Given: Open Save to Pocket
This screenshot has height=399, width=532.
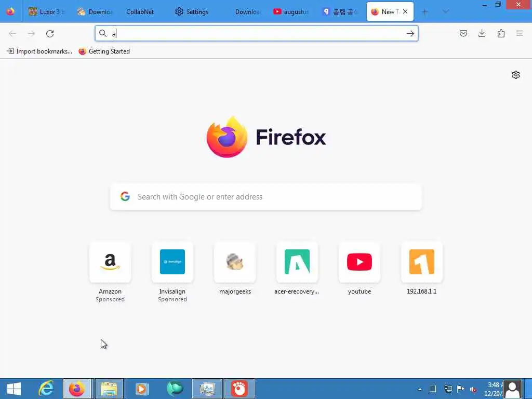Looking at the screenshot, I should (463, 33).
